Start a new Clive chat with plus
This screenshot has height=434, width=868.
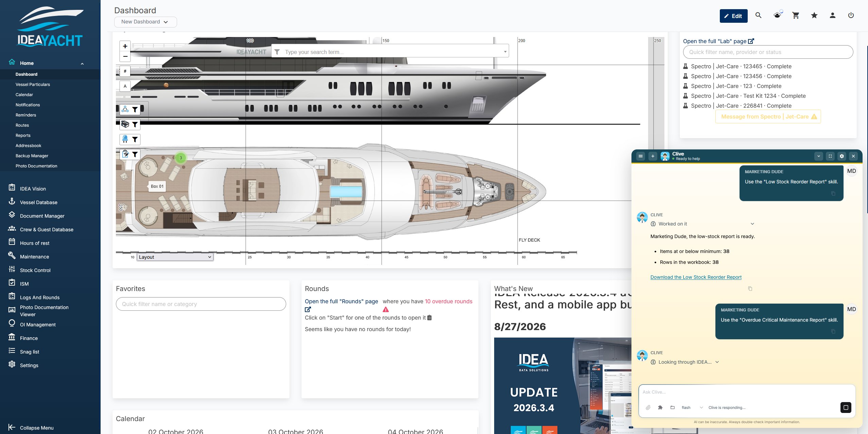pyautogui.click(x=653, y=156)
